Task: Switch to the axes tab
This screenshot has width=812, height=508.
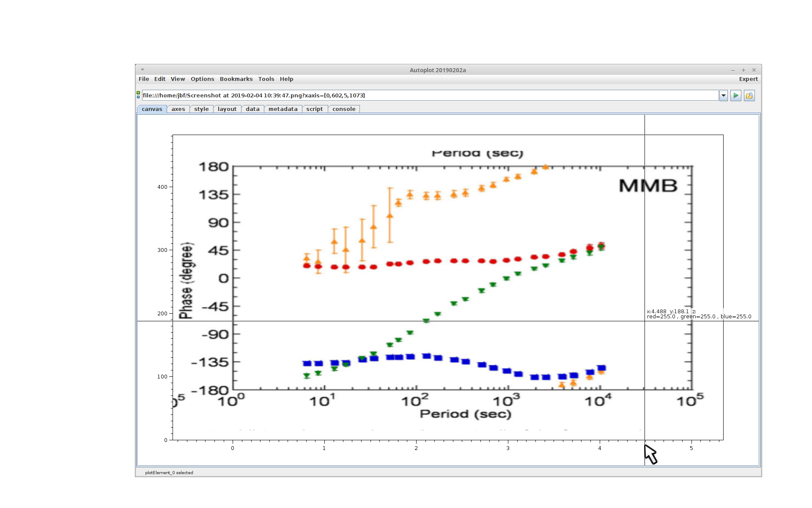Action: tap(178, 109)
